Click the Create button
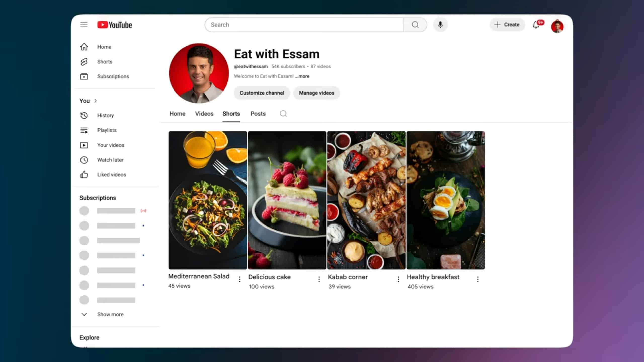The width and height of the screenshot is (644, 362). pyautogui.click(x=507, y=25)
